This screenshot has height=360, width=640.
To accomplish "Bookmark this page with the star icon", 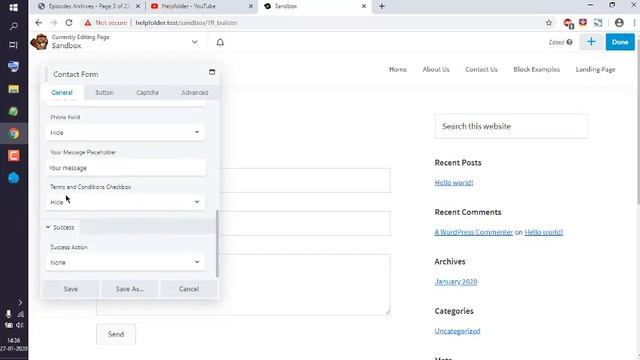I will [549, 23].
